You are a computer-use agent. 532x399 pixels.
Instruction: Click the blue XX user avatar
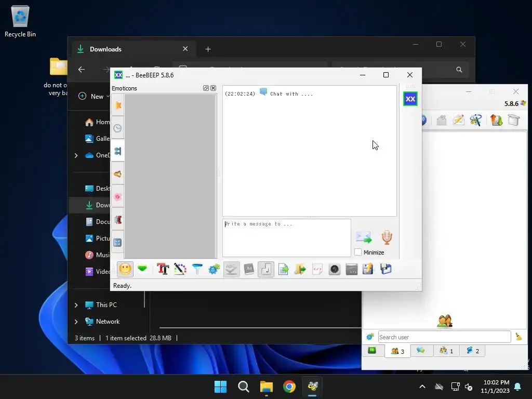410,99
